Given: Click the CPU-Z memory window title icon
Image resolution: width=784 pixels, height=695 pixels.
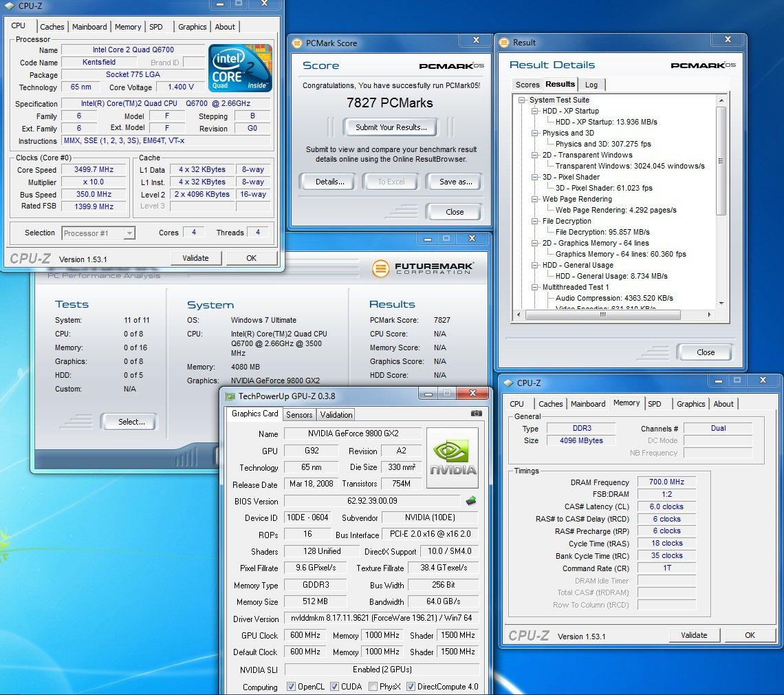Looking at the screenshot, I should (508, 383).
